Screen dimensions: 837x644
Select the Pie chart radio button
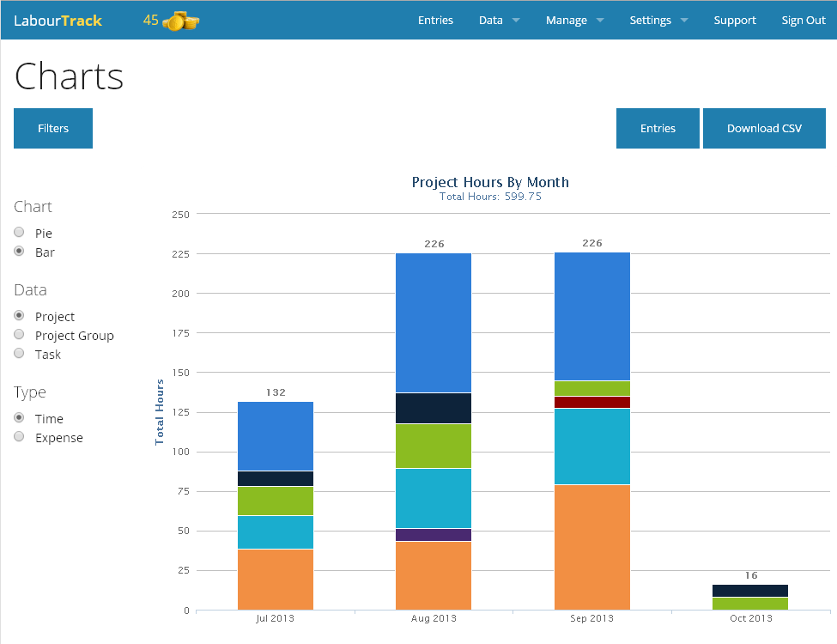(x=19, y=233)
